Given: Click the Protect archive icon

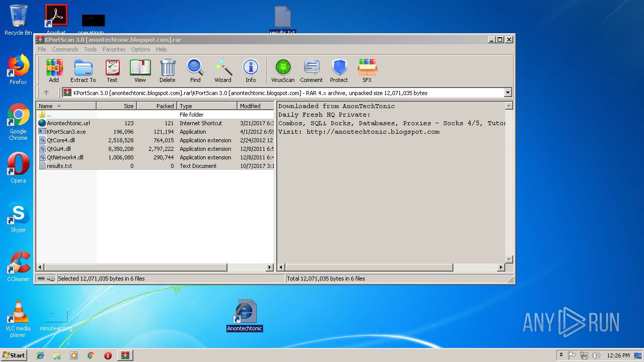Looking at the screenshot, I should pyautogui.click(x=339, y=70).
